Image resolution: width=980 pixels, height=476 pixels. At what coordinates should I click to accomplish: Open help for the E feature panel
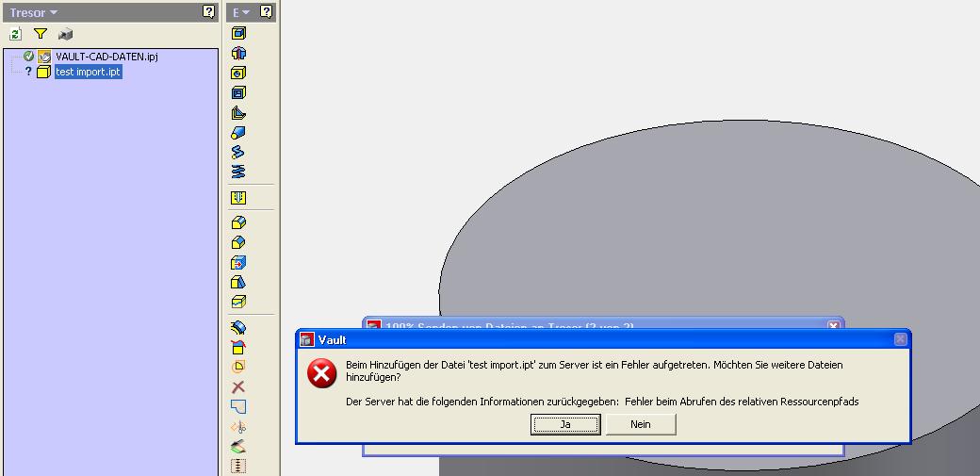click(x=267, y=12)
